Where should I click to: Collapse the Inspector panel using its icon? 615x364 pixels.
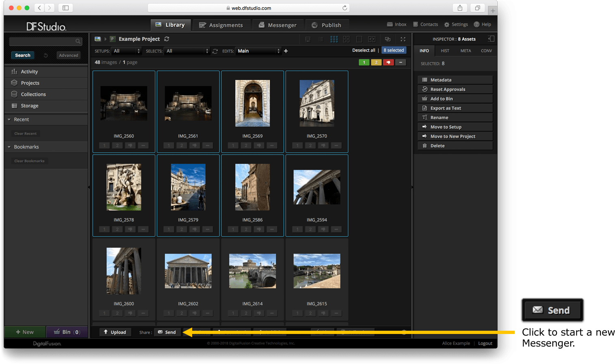[491, 39]
